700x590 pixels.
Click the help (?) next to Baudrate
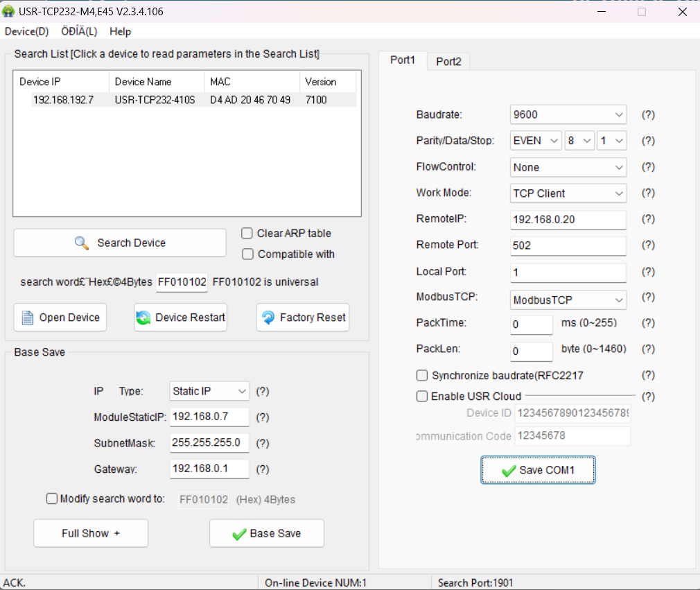pyautogui.click(x=647, y=115)
